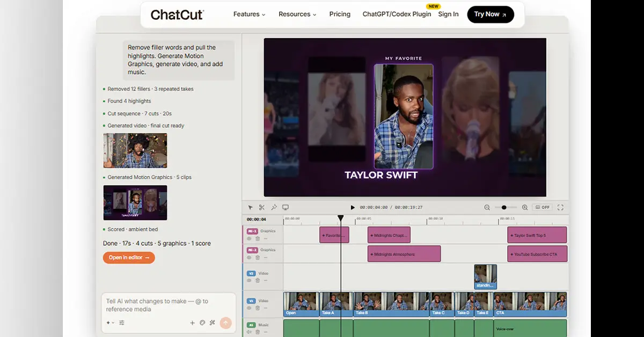This screenshot has height=337, width=644.
Task: Collapse the V1 Video track with dash icon
Action: point(266,308)
